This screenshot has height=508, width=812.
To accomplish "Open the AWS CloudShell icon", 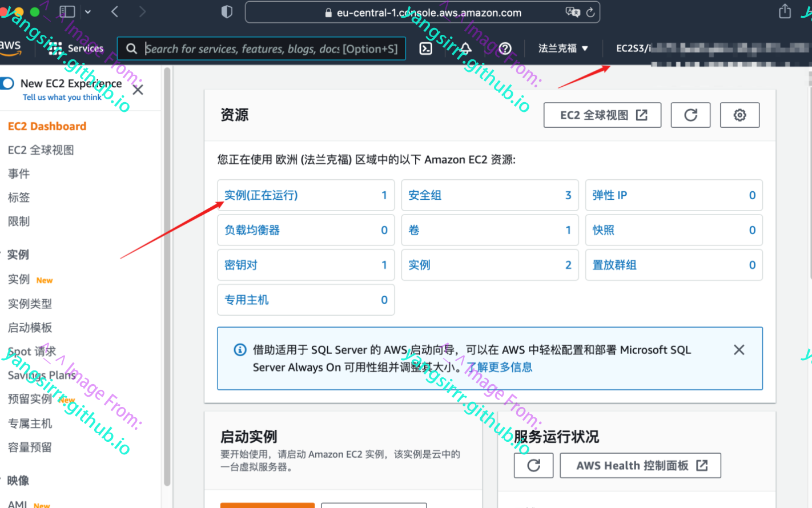I will coord(426,49).
